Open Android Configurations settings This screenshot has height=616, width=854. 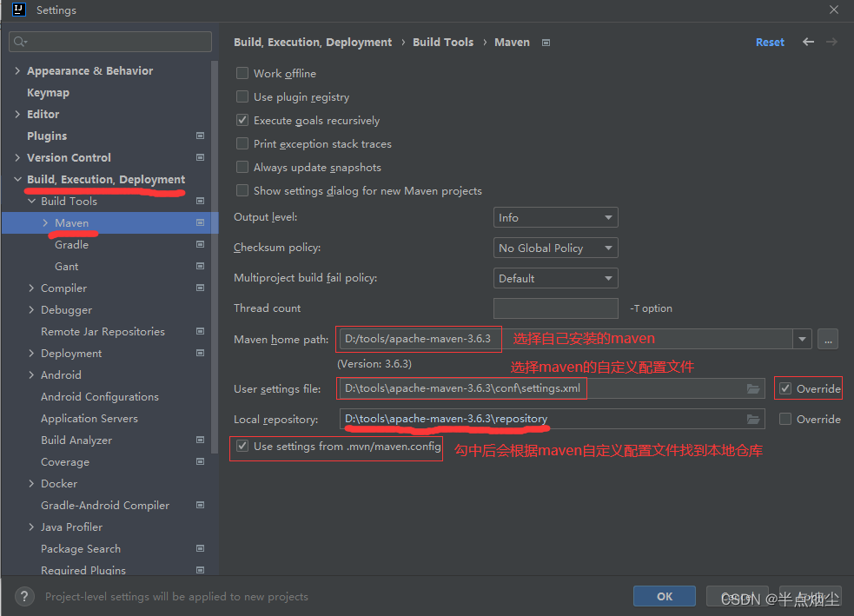click(x=100, y=396)
